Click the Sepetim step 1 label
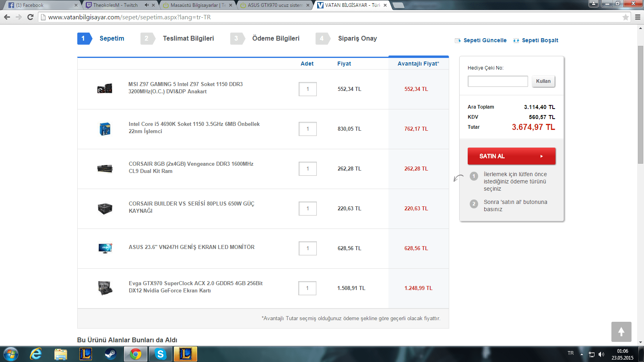 112,39
